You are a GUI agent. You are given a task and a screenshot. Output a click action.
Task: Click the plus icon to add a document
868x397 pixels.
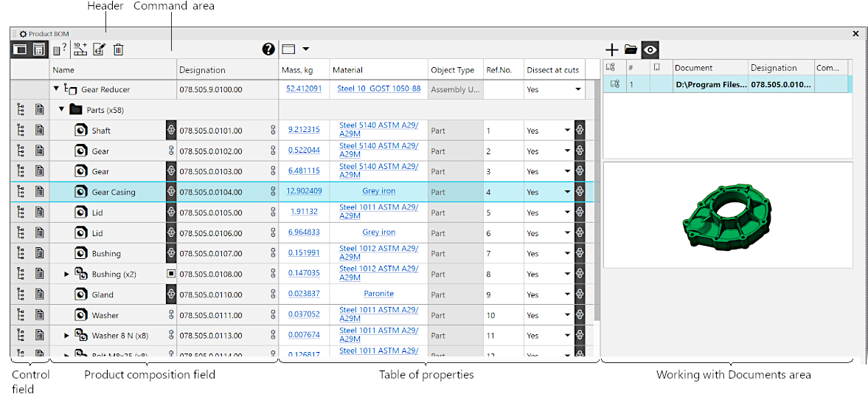pyautogui.click(x=612, y=50)
